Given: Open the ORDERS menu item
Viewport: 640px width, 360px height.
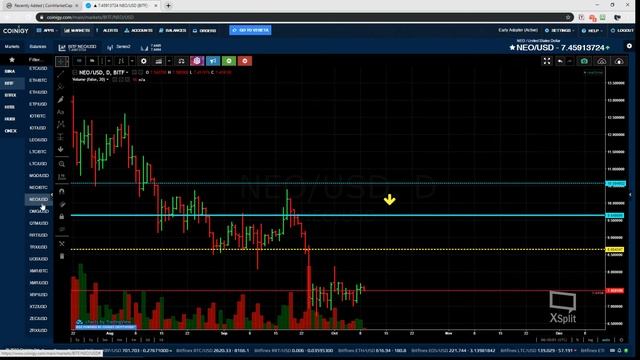Looking at the screenshot, I should [204, 31].
